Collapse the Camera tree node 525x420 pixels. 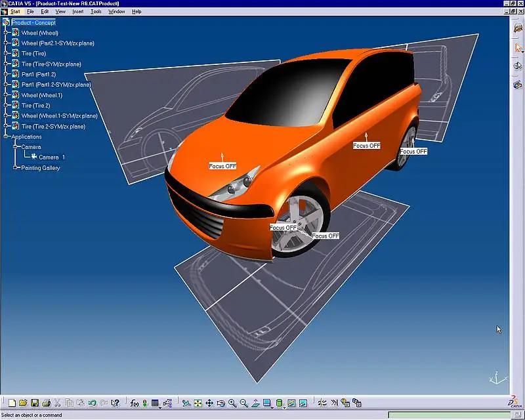pos(15,147)
